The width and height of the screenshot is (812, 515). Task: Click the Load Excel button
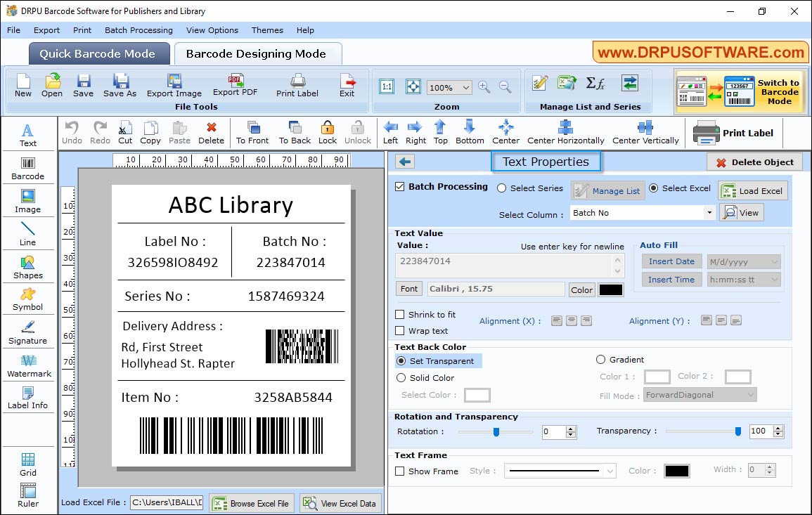pyautogui.click(x=752, y=190)
